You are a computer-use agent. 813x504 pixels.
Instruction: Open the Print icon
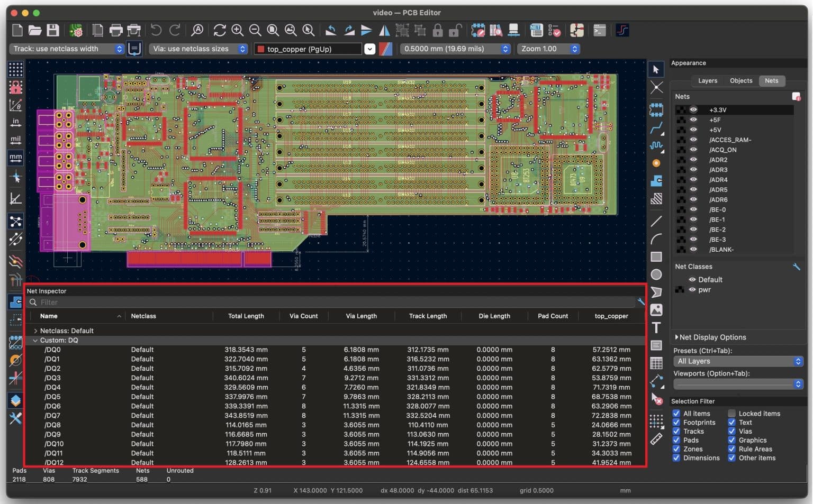[115, 30]
